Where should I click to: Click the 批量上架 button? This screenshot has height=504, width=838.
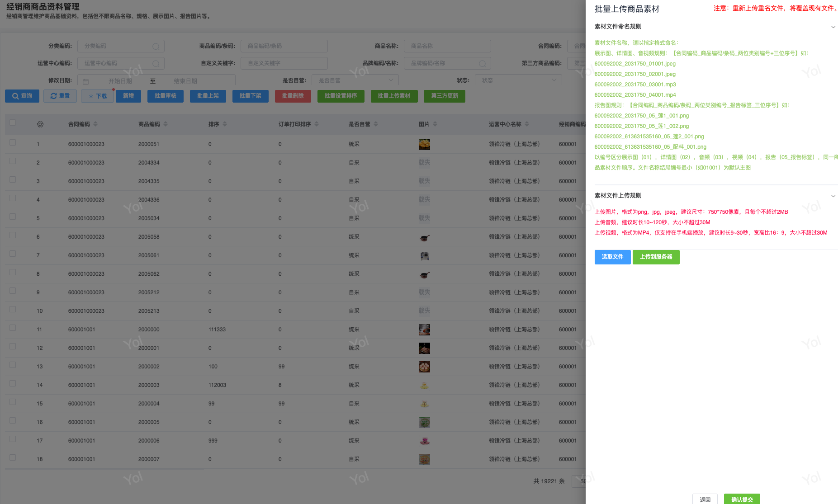(x=208, y=96)
